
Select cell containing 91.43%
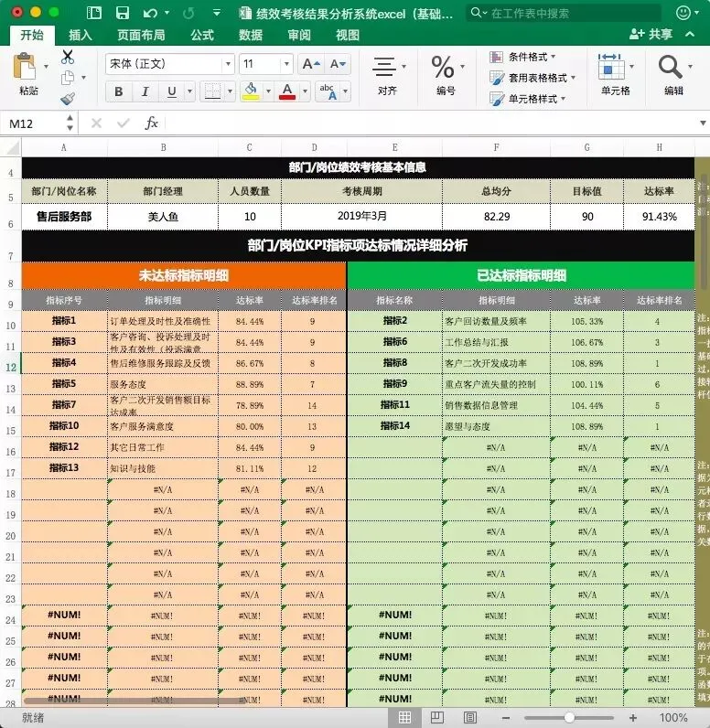coord(659,217)
